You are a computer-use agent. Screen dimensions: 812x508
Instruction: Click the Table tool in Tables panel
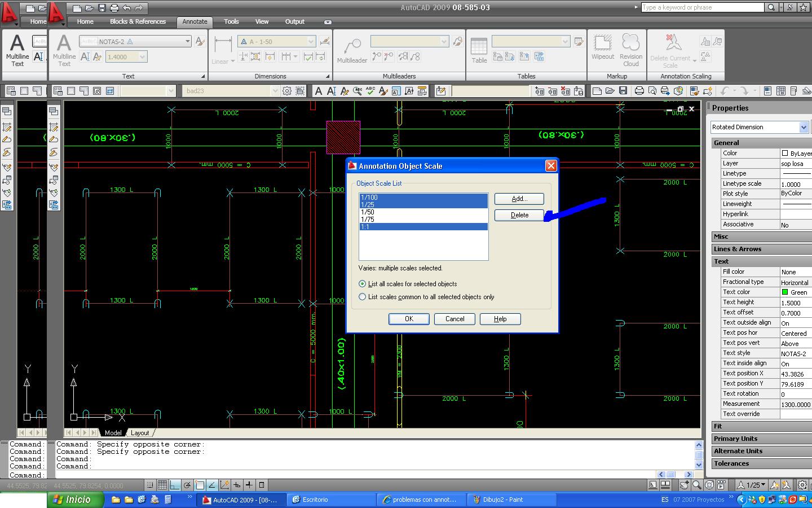point(479,50)
